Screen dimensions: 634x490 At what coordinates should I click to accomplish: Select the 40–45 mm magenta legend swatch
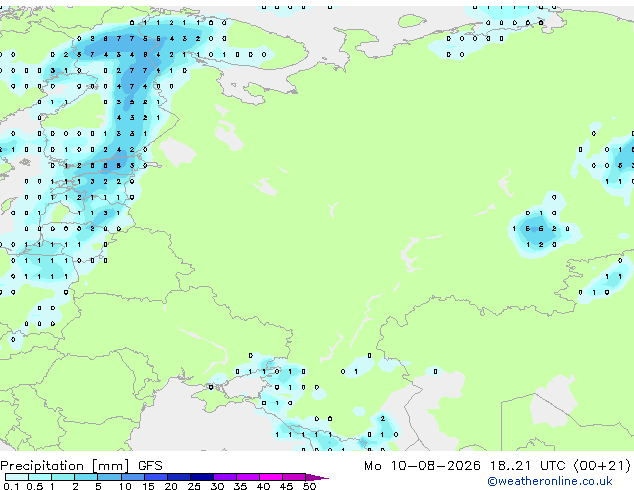(271, 477)
